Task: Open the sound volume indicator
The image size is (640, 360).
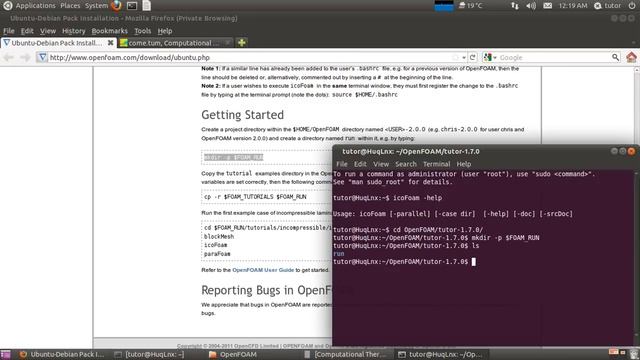Action: point(531,6)
